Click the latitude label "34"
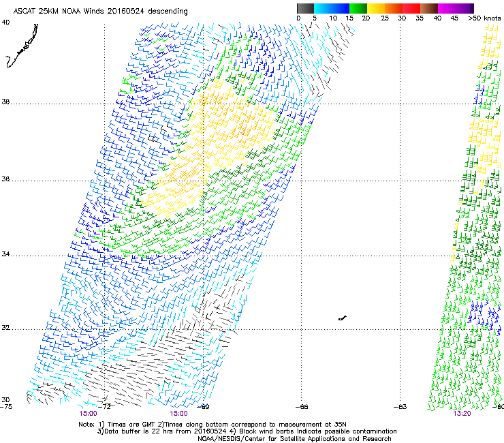The width and height of the screenshot is (504, 443). tap(5, 254)
